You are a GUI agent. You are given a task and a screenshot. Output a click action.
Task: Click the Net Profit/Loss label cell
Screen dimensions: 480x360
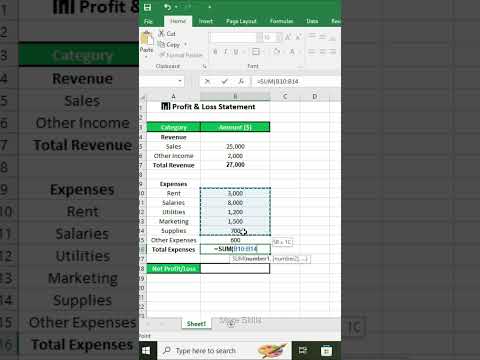tap(174, 269)
